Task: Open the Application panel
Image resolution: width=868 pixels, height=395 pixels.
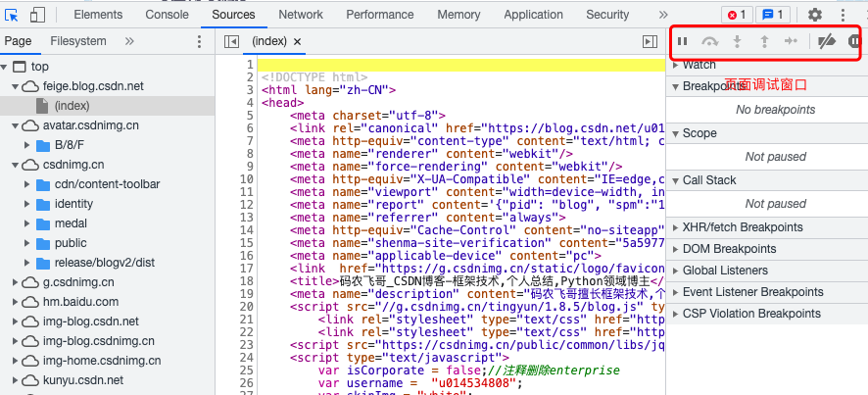Action: click(x=534, y=15)
